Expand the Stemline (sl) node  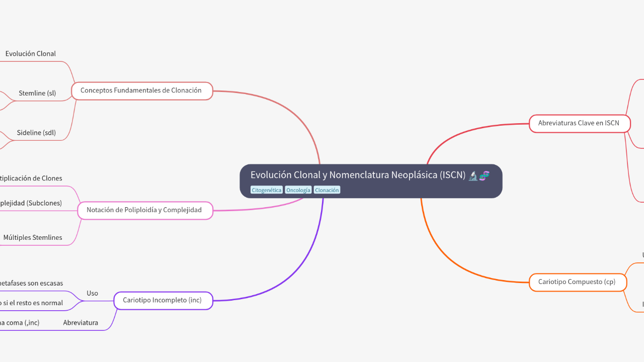[x=37, y=93]
